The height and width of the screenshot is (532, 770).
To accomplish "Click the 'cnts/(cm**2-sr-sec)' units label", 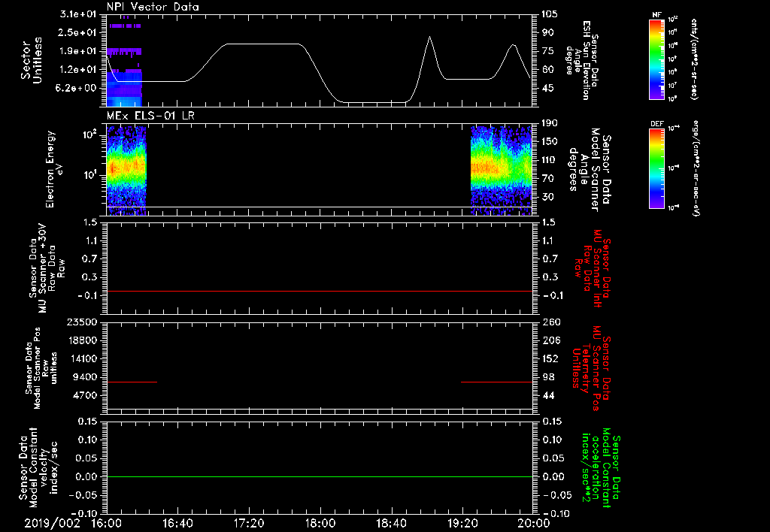I will point(694,59).
